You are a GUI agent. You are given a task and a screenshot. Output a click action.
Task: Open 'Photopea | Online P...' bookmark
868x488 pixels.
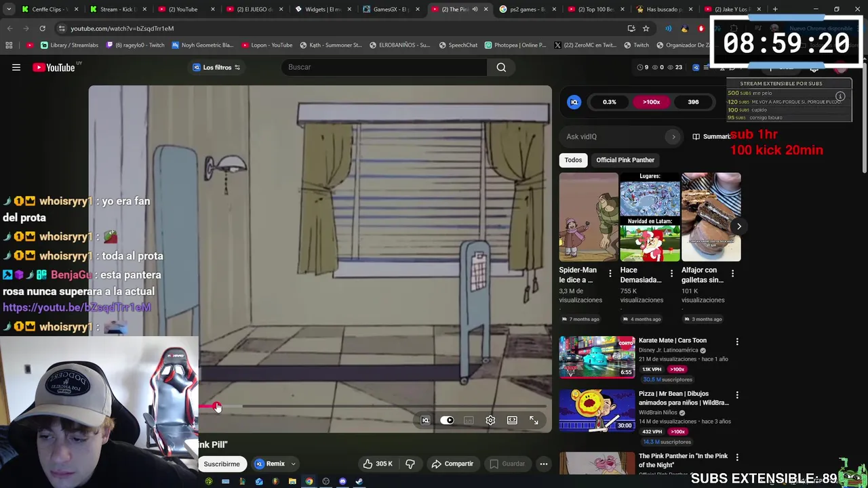point(515,45)
